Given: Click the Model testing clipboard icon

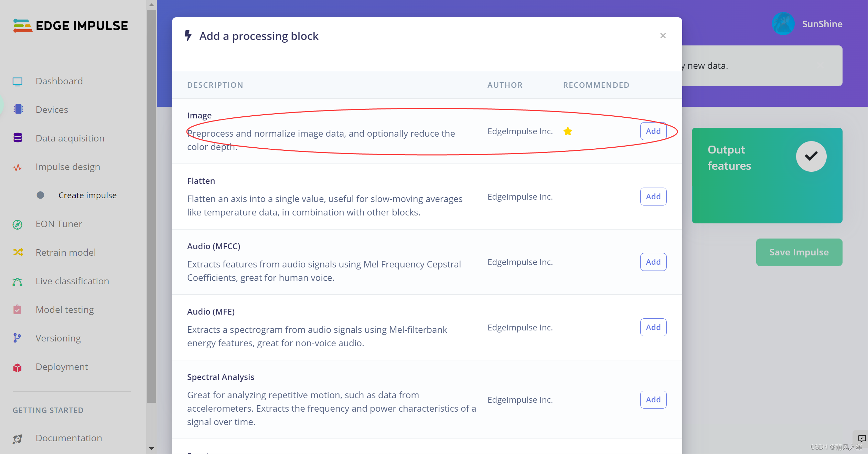Looking at the screenshot, I should [x=17, y=310].
